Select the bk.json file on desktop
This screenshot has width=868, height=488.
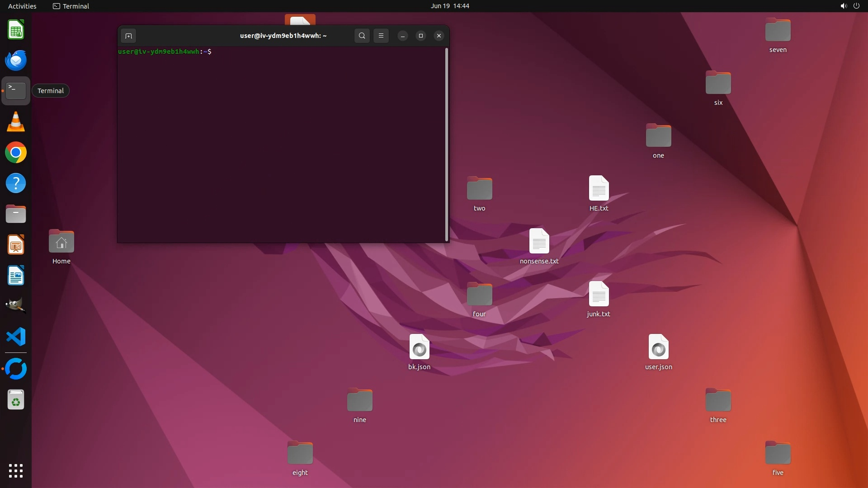(419, 347)
